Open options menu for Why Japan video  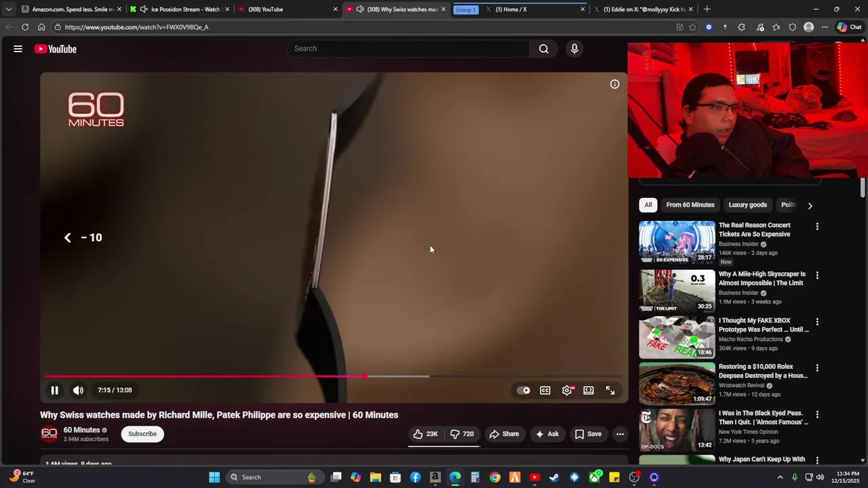click(817, 460)
